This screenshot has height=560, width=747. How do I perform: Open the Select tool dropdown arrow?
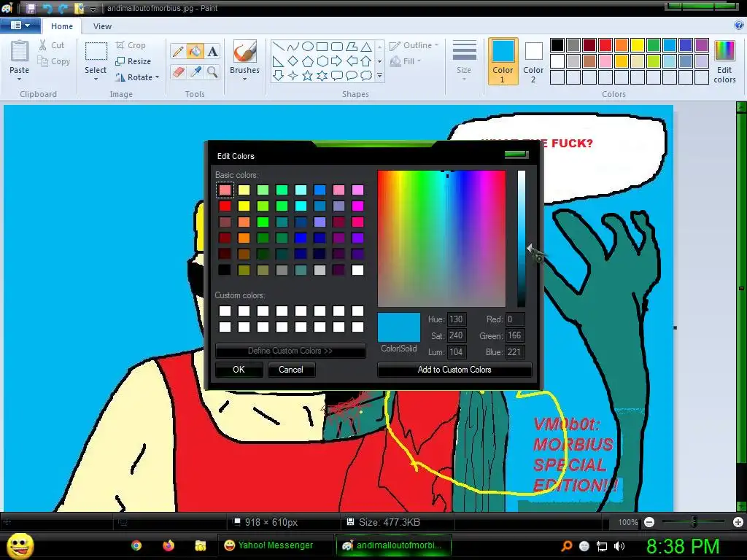(96, 79)
